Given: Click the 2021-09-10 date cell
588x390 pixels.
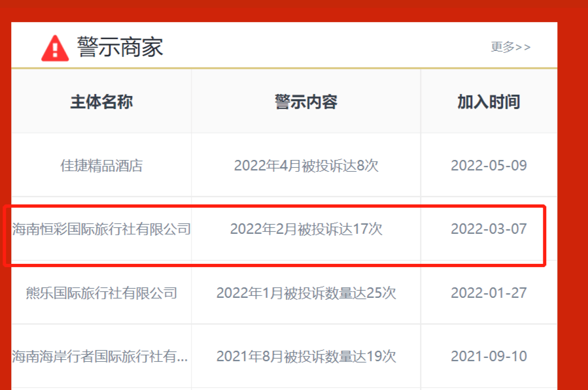Looking at the screenshot, I should coord(489,357).
